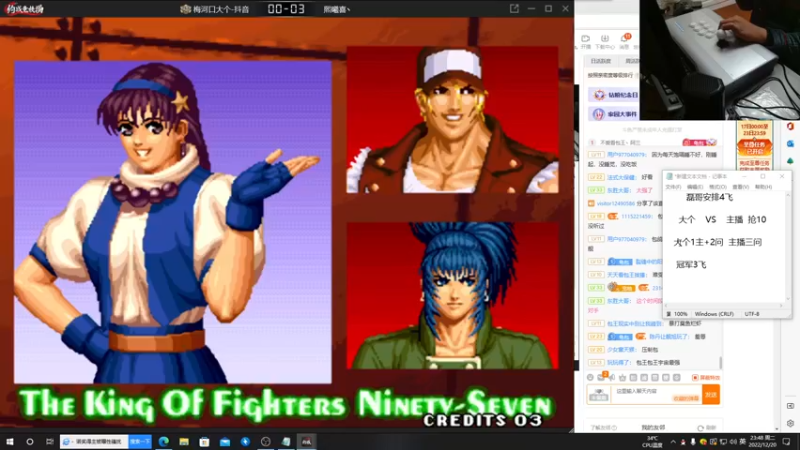
Task: Click Notepad's vertical scrollbar down arrow
Action: coord(788,299)
